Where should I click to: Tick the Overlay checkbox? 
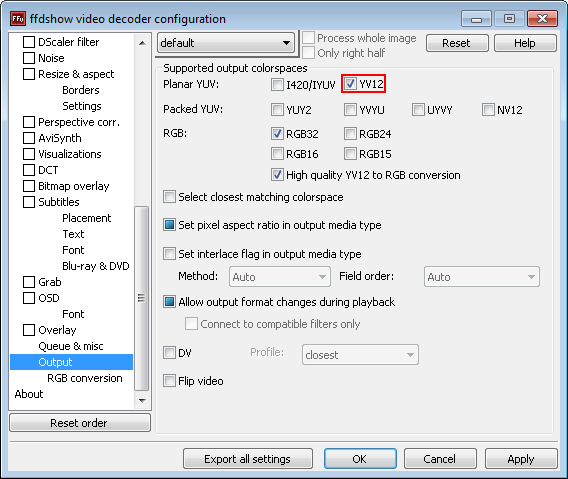(29, 330)
